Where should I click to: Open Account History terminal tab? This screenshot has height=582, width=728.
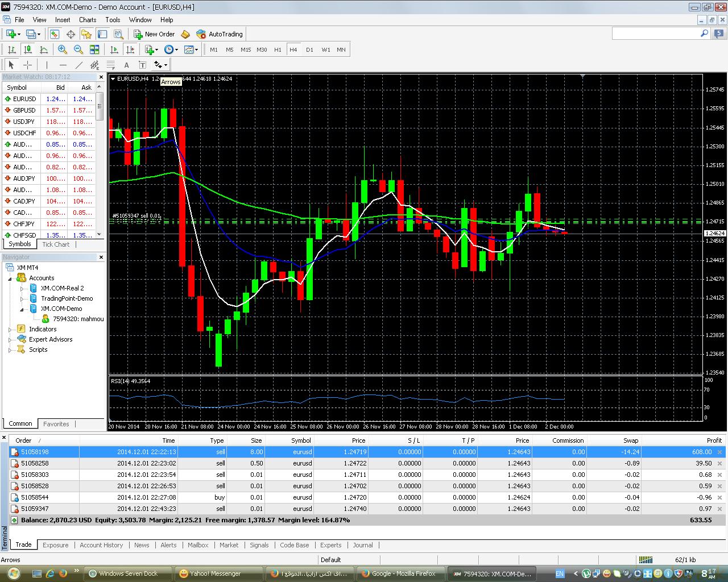tap(101, 545)
